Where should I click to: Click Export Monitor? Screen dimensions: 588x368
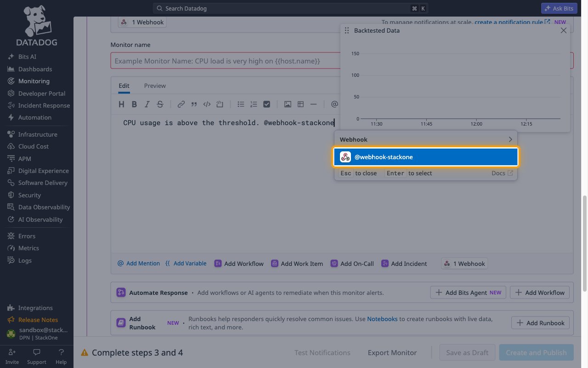(392, 353)
